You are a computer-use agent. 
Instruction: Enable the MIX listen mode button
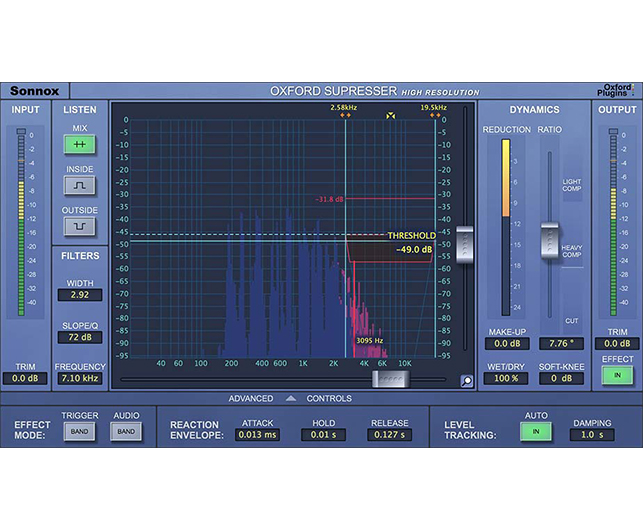80,144
